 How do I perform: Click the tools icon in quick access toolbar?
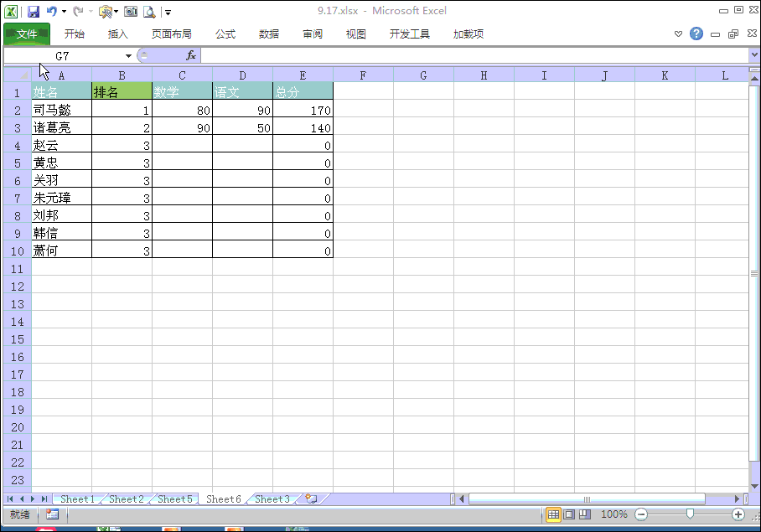click(105, 12)
